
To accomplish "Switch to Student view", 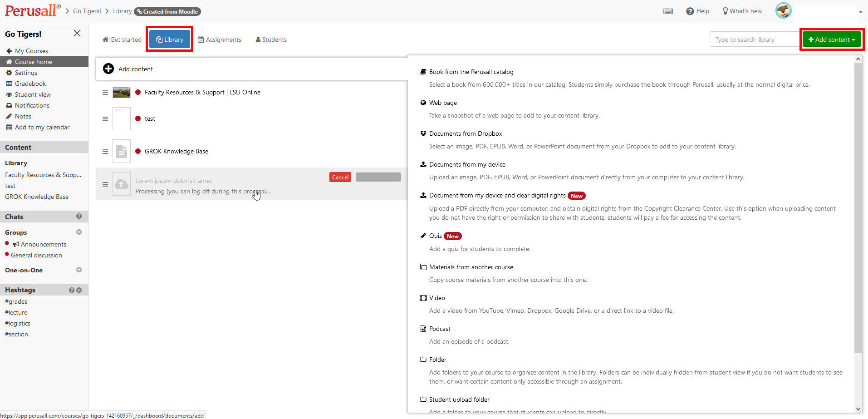I will tap(28, 94).
